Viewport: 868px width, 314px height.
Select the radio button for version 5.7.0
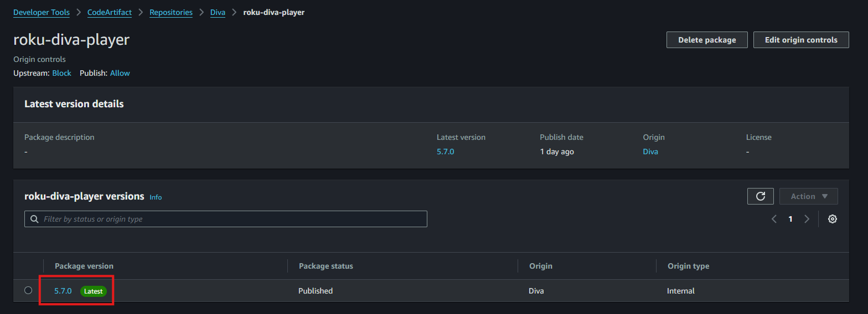tap(28, 290)
